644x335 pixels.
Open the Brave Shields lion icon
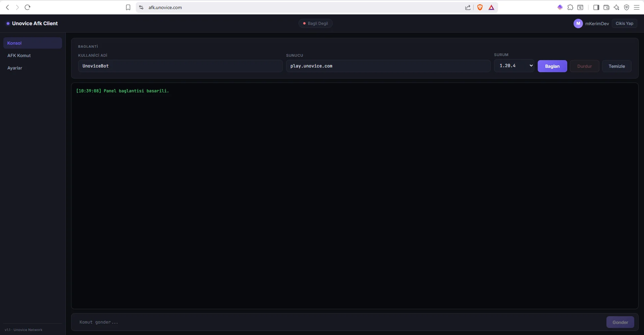(480, 7)
